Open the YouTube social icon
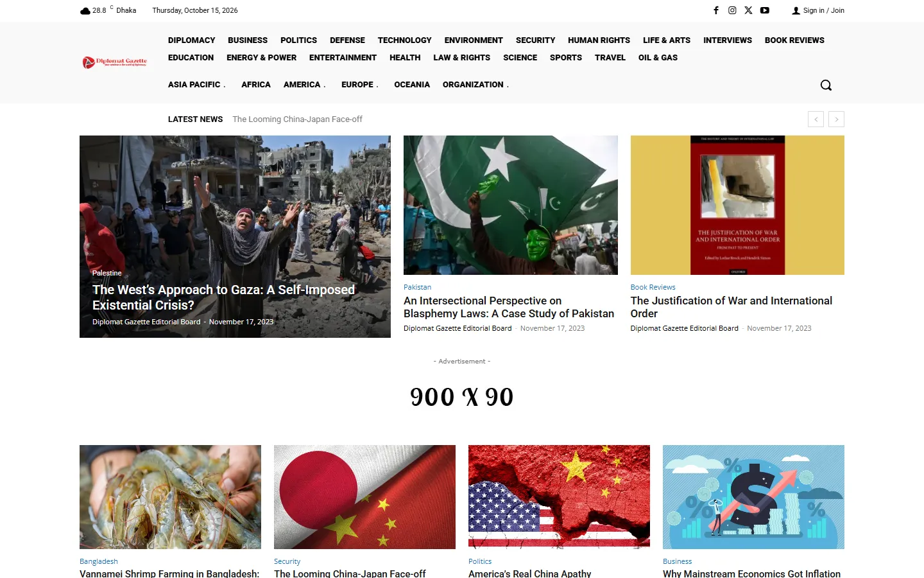Viewport: 924px width, 578px height. click(x=765, y=10)
